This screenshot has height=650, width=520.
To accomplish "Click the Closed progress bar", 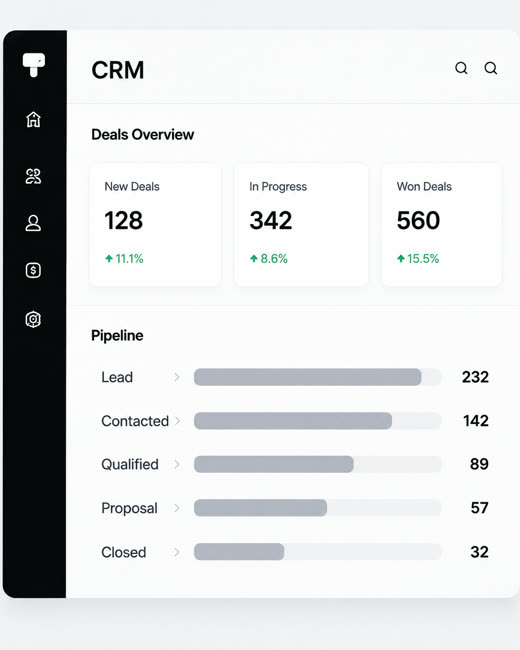I will [x=318, y=552].
